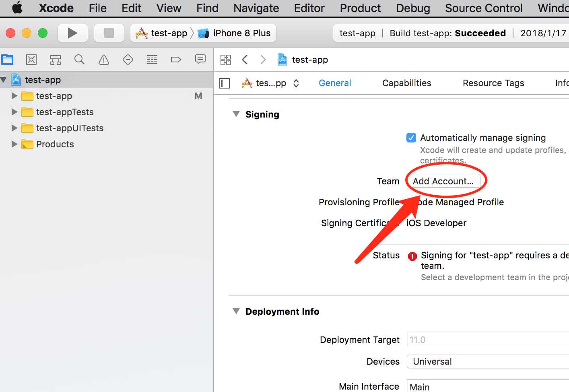Collapse the test-app project root
The height and width of the screenshot is (392, 569).
(x=4, y=80)
